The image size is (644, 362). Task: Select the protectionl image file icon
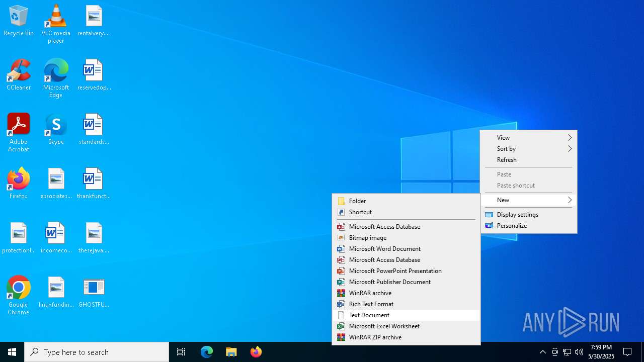click(x=19, y=238)
